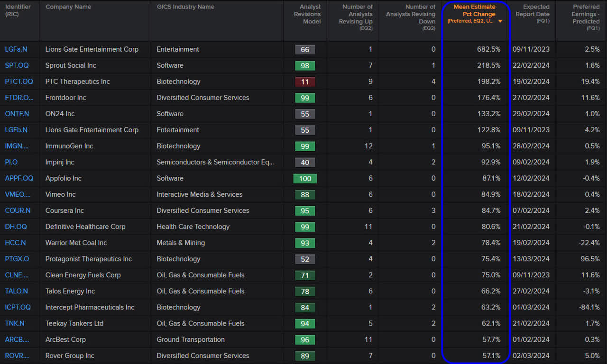The image size is (607, 364).
Task: Click the 40 score badge for Impinj Inc
Action: pos(305,162)
